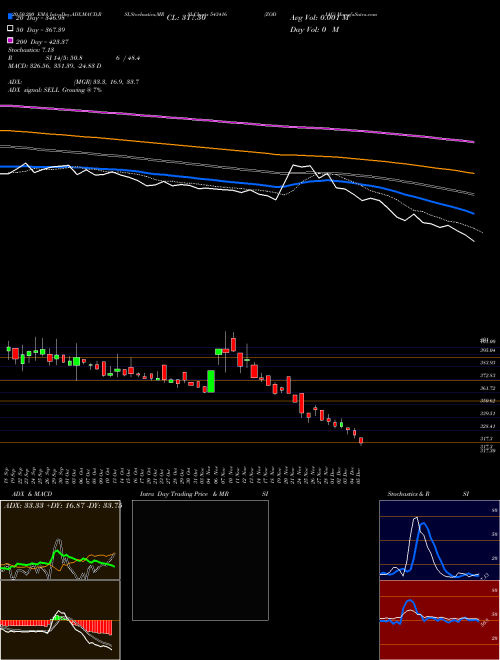This screenshot has height=660, width=500.
Task: Click the ADX signal: SELL Growing text
Action: pos(55,90)
